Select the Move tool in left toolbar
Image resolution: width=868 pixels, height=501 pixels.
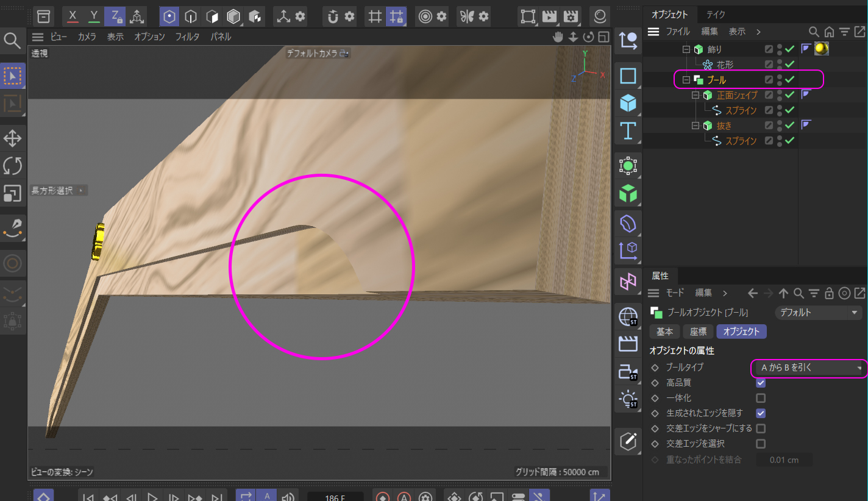(x=13, y=138)
